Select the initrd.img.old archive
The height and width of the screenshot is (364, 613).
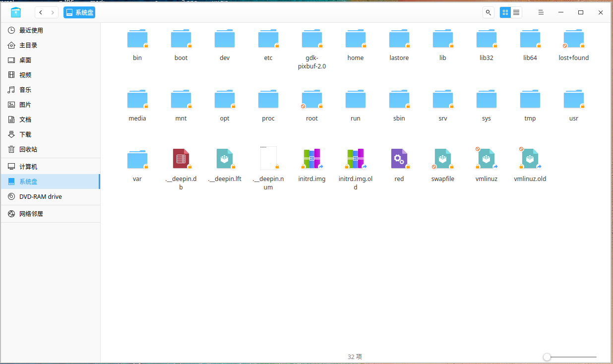click(x=356, y=159)
